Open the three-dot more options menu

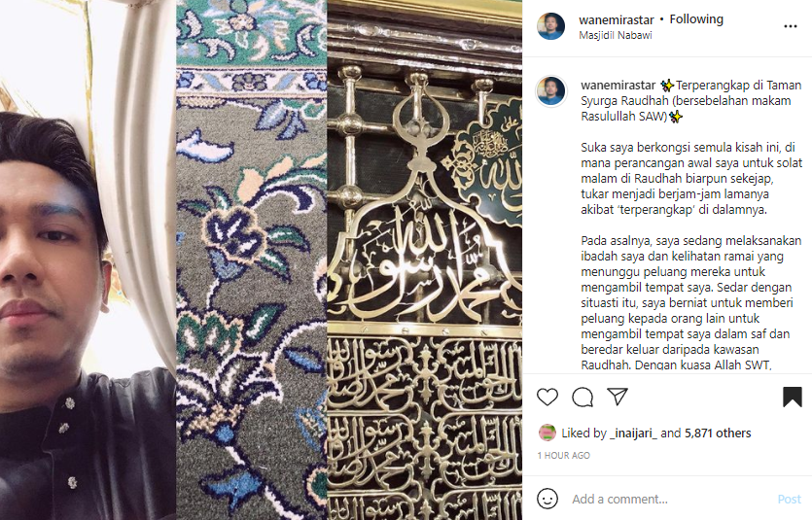coord(791,26)
